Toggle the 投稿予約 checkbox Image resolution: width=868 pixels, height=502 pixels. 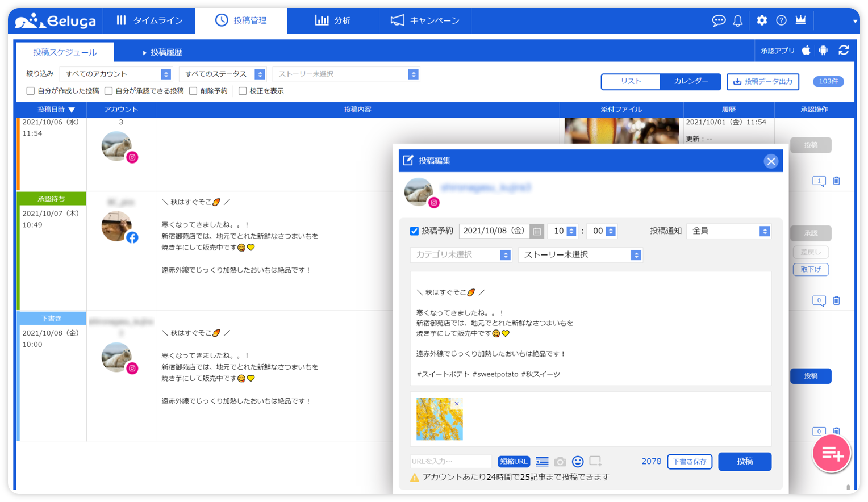[414, 231]
